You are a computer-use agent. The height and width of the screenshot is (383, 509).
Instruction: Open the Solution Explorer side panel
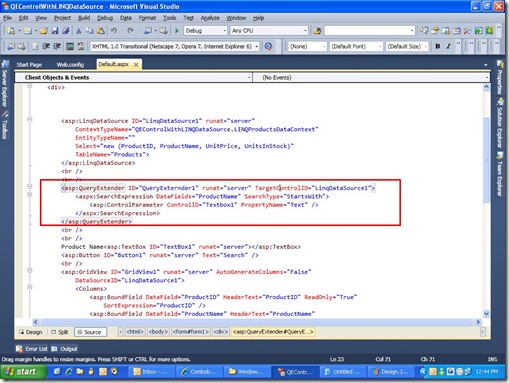[500, 123]
